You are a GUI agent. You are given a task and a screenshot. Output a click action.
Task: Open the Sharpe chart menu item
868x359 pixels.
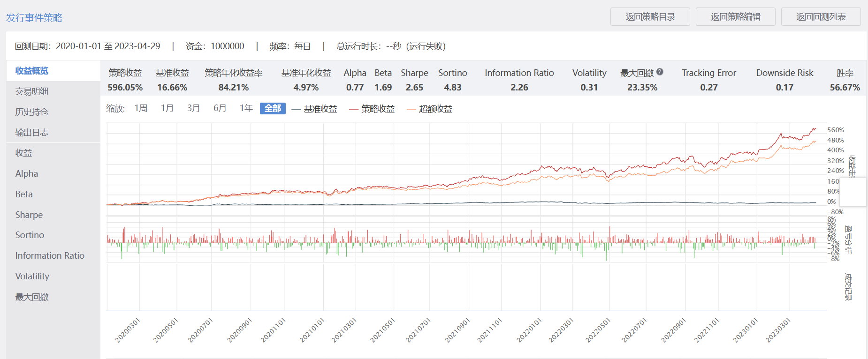pos(29,215)
